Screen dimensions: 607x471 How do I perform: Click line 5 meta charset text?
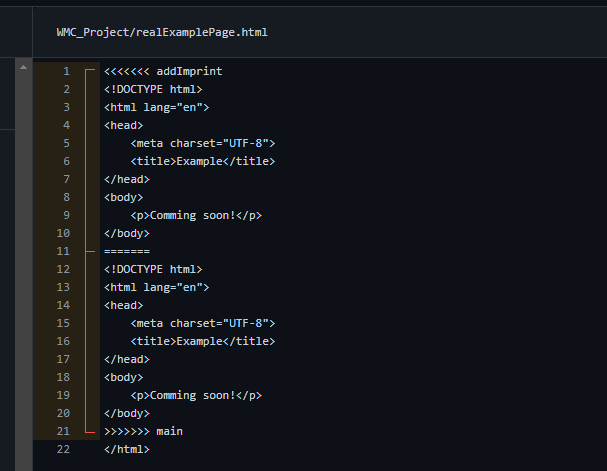[x=203, y=143]
